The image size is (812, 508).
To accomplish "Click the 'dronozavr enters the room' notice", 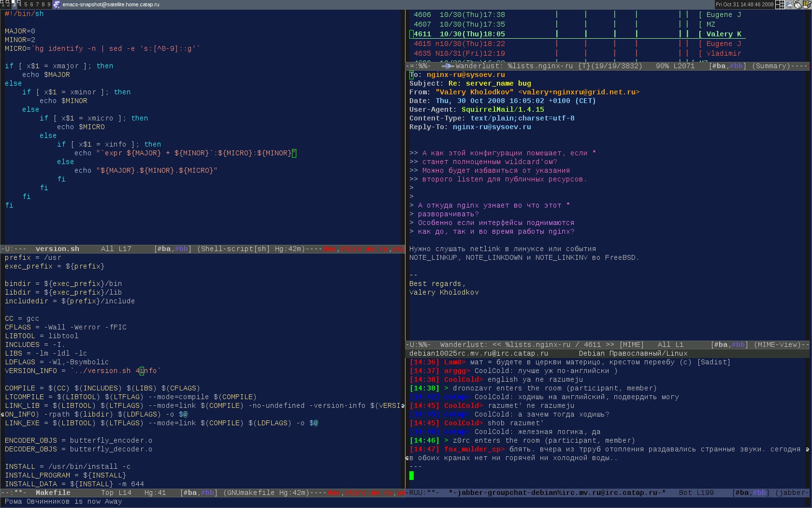I will 550,388.
